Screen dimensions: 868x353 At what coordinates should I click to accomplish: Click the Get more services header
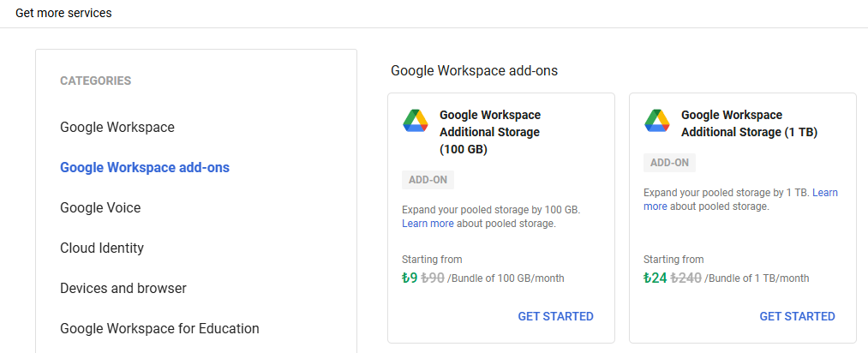(x=63, y=13)
